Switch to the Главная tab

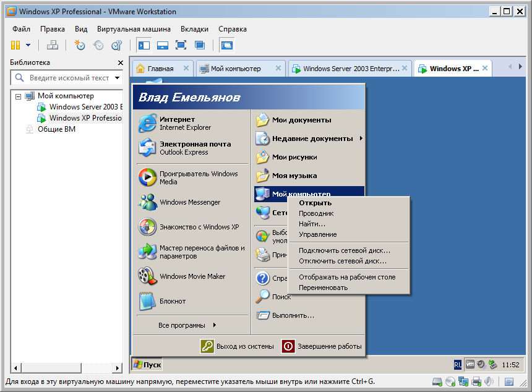(x=160, y=69)
